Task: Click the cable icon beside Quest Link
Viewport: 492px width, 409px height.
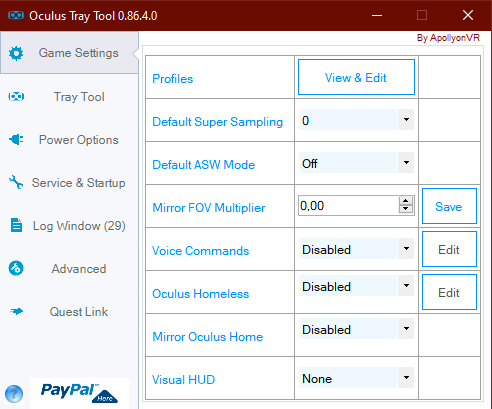Action: pyautogui.click(x=17, y=311)
